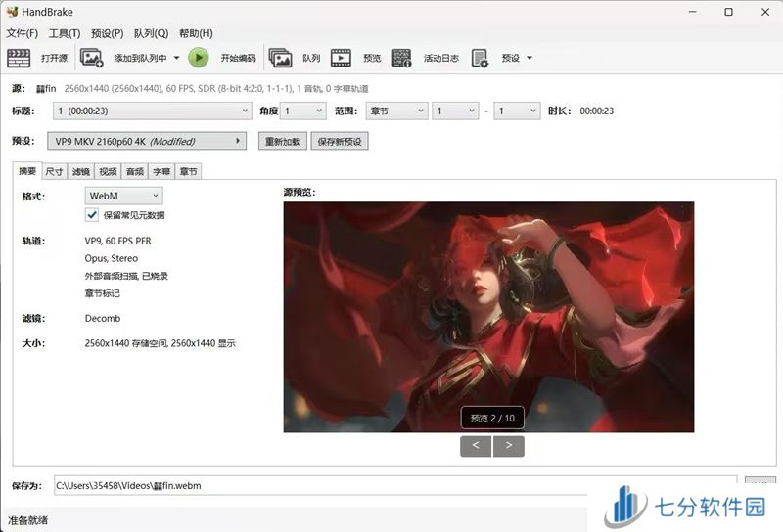Maximize the HandBrake window
783x532 pixels.
(x=728, y=12)
